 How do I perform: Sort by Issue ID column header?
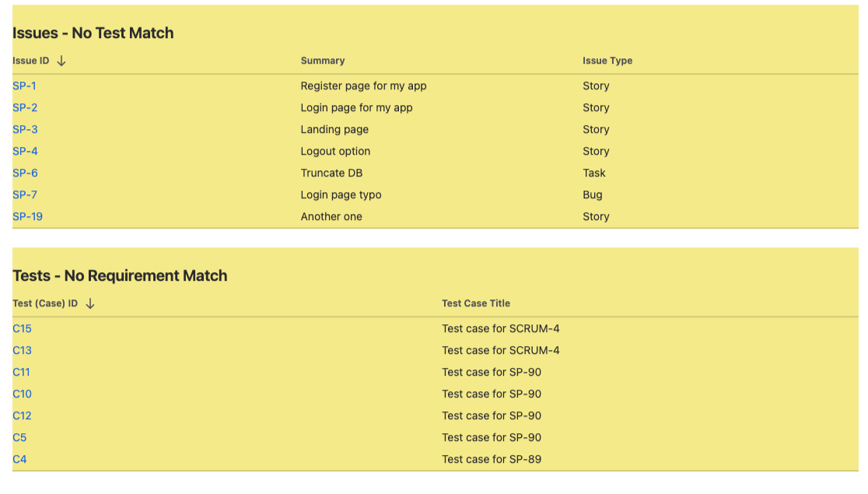(x=31, y=61)
